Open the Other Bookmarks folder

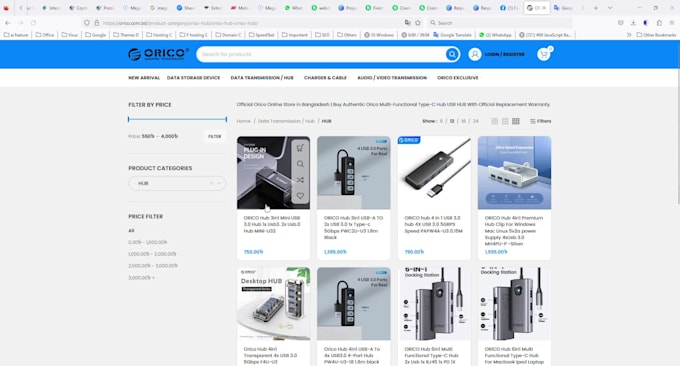[656, 35]
